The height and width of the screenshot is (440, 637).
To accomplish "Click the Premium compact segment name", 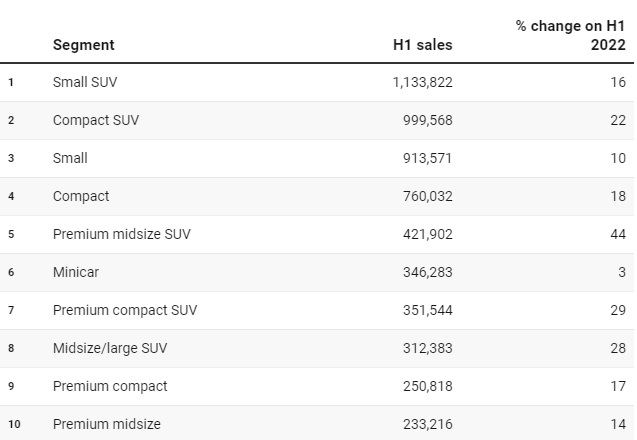I will tap(110, 386).
